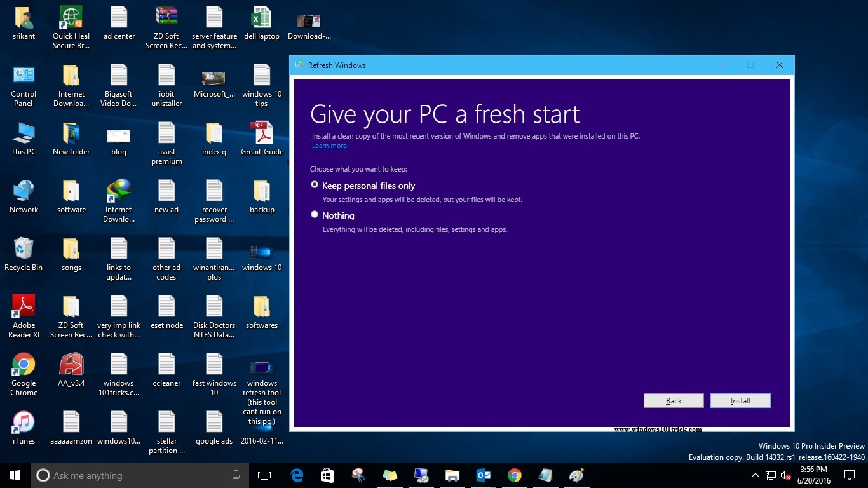Click the muted volume tray icon
The image size is (868, 488).
point(785,475)
